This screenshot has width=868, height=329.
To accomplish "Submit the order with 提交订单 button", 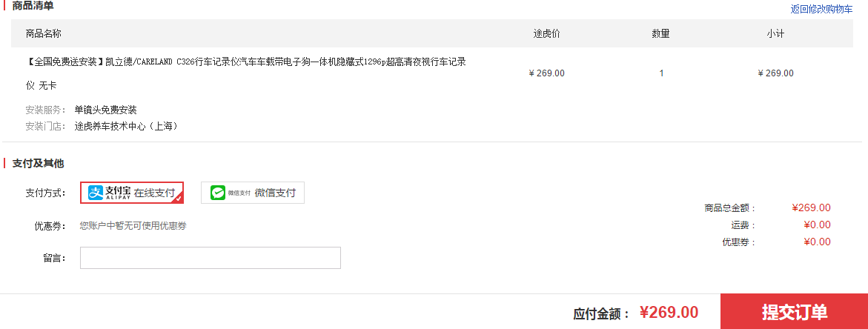I will click(794, 312).
